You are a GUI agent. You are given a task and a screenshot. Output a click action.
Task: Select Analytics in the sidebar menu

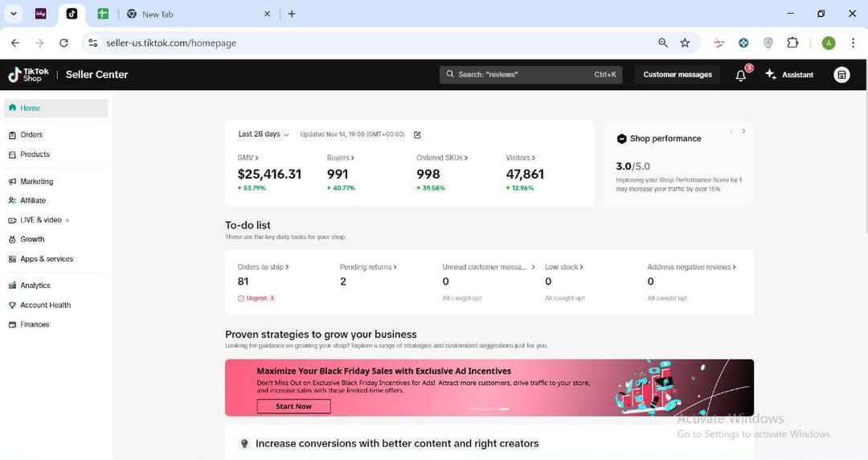point(35,285)
